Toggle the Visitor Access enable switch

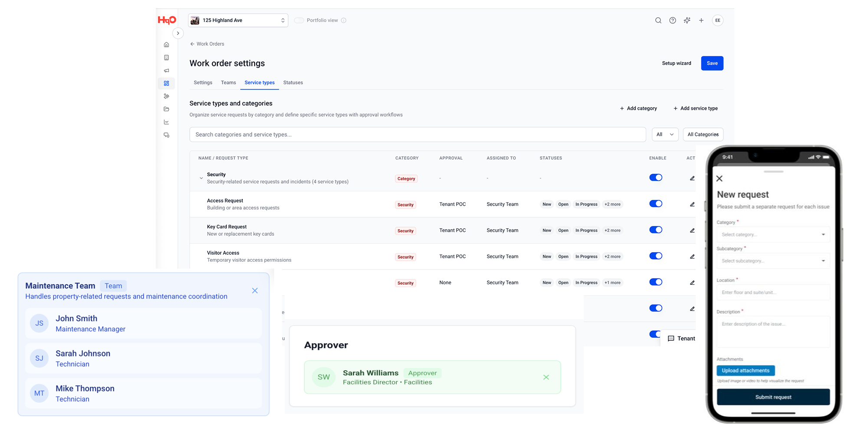[656, 256]
